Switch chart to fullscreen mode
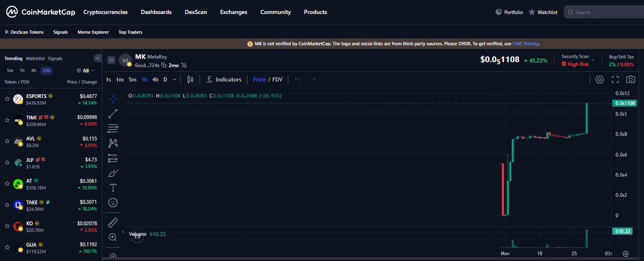Viewport: 644px width, 261px height. click(x=615, y=80)
